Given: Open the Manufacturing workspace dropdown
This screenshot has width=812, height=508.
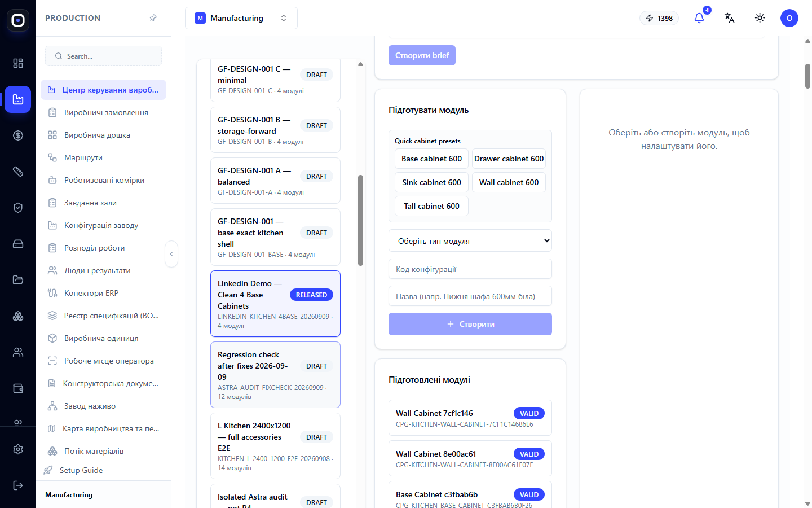Looking at the screenshot, I should [x=241, y=18].
